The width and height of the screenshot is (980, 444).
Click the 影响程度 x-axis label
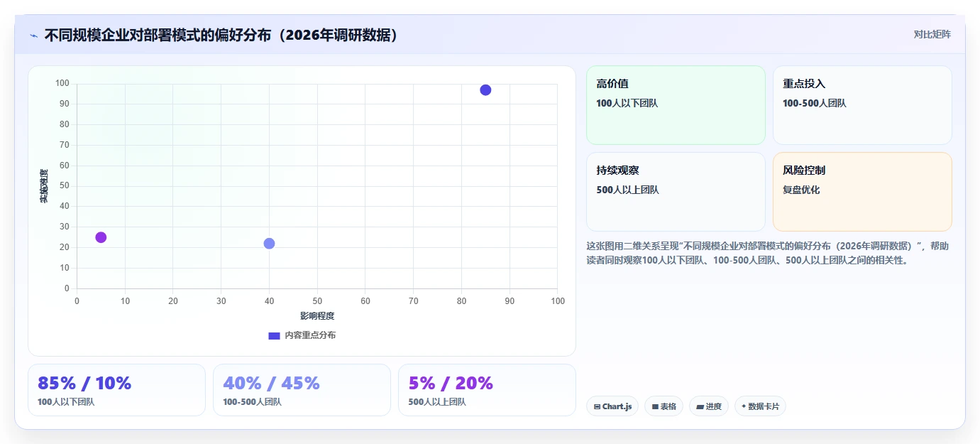click(317, 316)
